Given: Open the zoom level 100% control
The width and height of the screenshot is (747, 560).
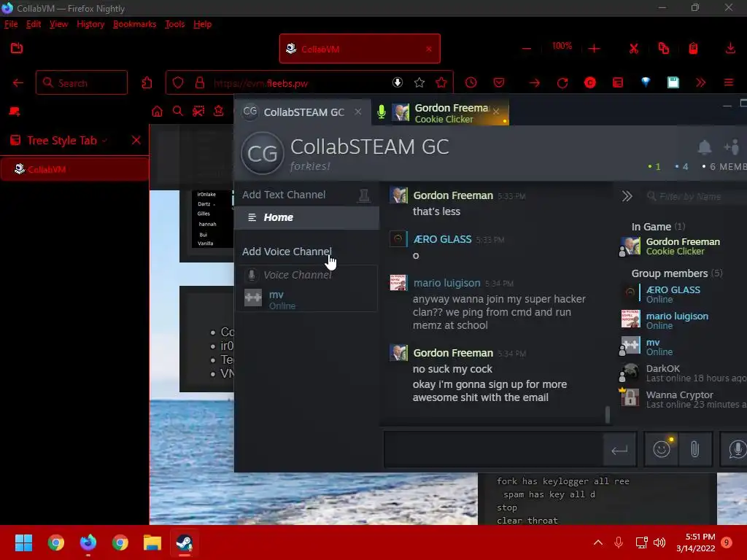Looking at the screenshot, I should coord(562,46).
